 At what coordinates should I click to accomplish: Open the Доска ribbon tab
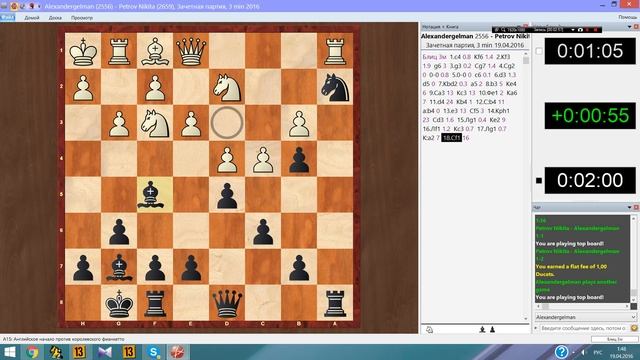click(x=55, y=18)
